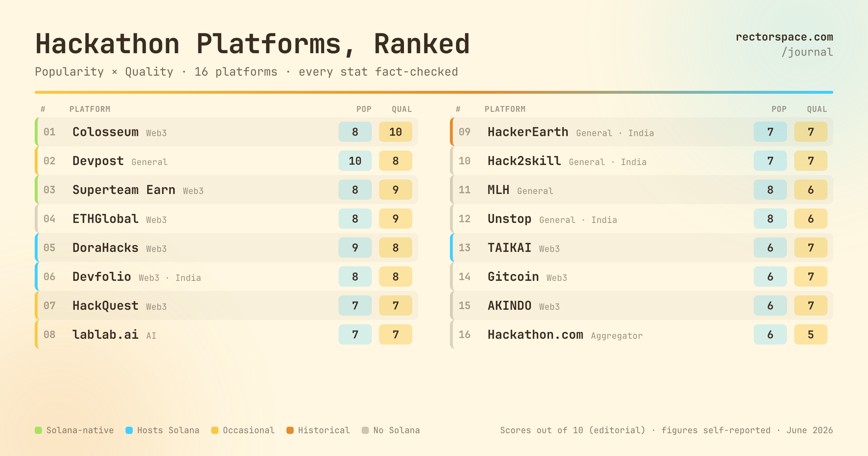Click the Occasional legend label
Image resolution: width=868 pixels, height=456 pixels.
click(249, 430)
